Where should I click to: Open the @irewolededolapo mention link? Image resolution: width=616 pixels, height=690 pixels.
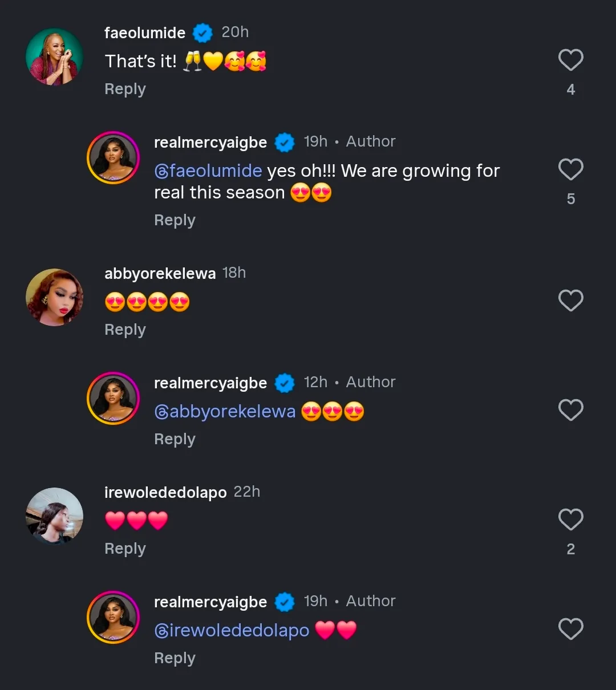[232, 631]
